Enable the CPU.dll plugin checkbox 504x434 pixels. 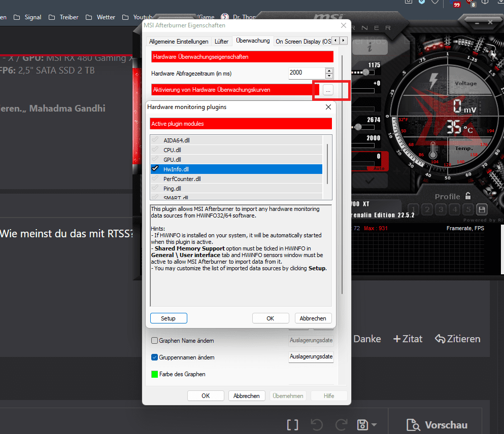(x=155, y=149)
